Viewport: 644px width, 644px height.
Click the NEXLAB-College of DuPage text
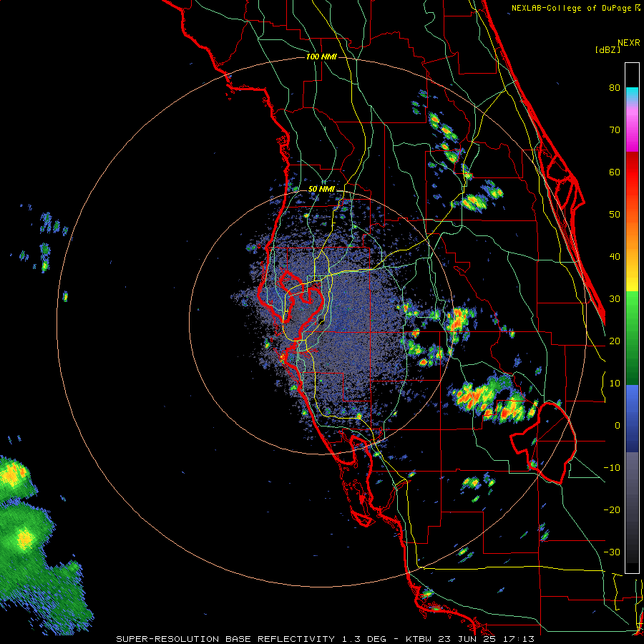(571, 8)
